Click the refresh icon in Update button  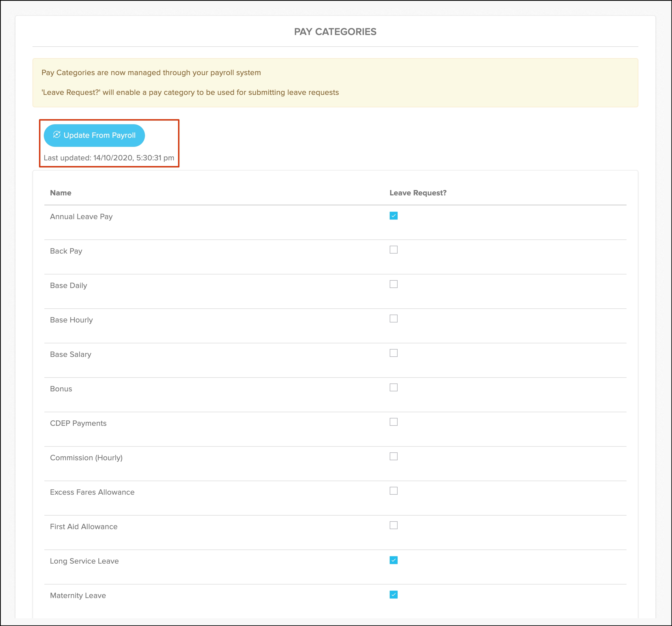(x=57, y=135)
